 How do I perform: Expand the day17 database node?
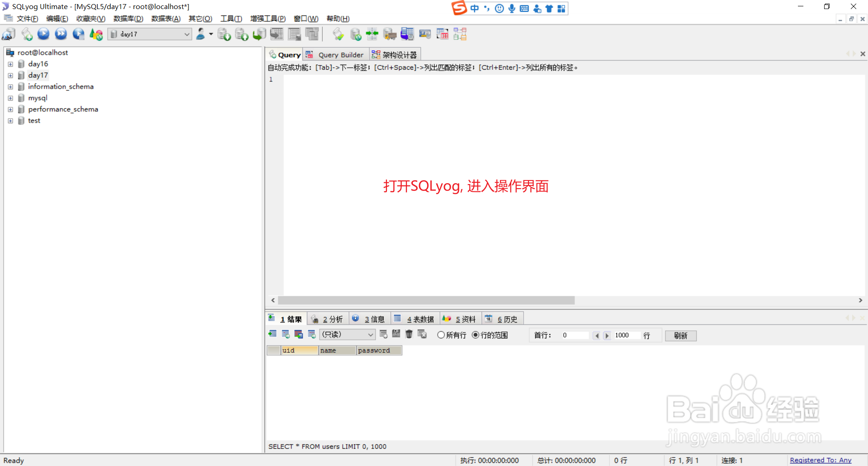[10, 76]
